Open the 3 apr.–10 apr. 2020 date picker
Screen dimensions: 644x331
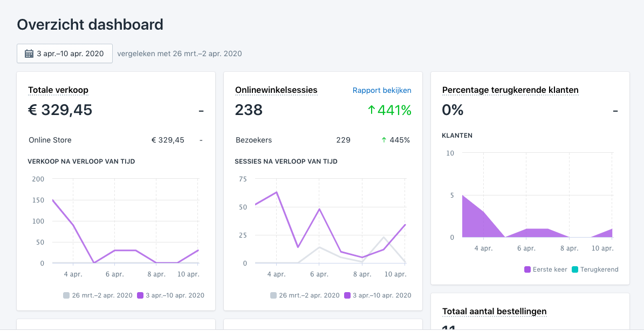(65, 53)
